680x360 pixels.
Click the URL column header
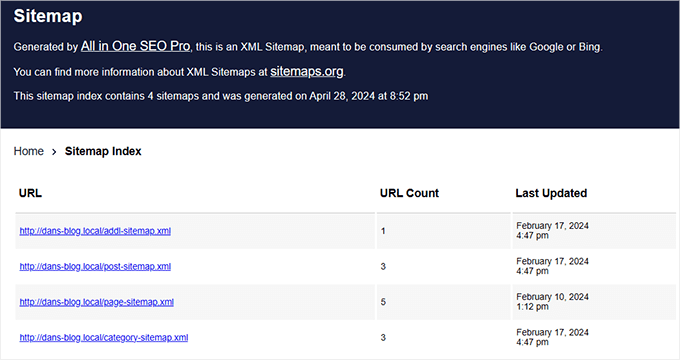(x=30, y=193)
